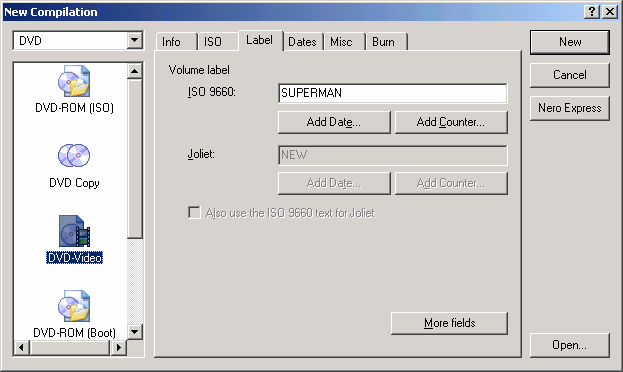
Task: Go to the ISO tab
Action: coord(213,42)
